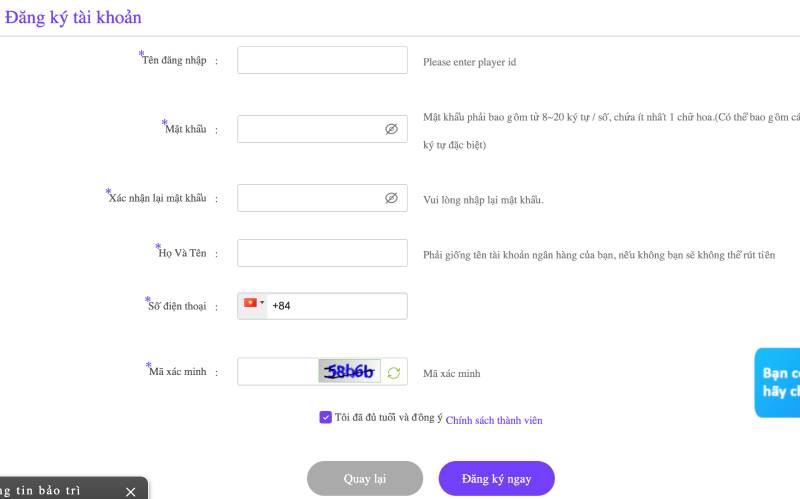Focus the Tên đăng nhập input field

tap(322, 60)
